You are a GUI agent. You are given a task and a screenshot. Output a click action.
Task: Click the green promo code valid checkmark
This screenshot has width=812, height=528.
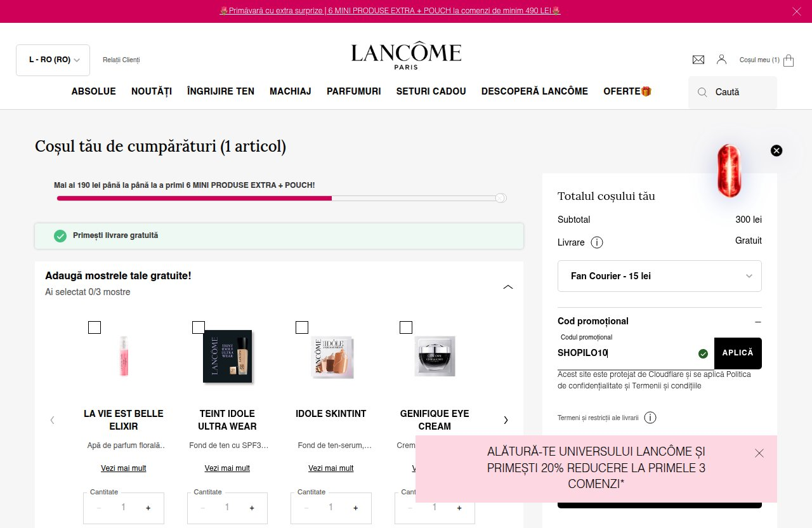[703, 353]
